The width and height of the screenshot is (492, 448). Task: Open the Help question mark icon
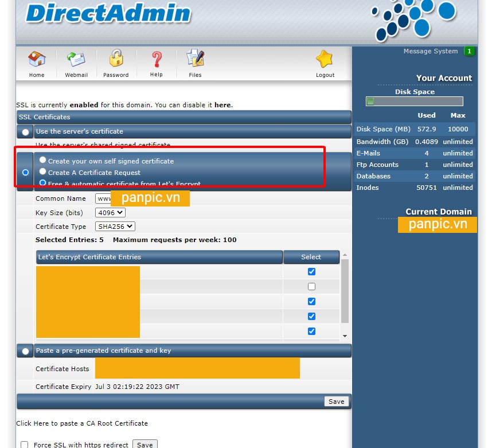(x=157, y=59)
